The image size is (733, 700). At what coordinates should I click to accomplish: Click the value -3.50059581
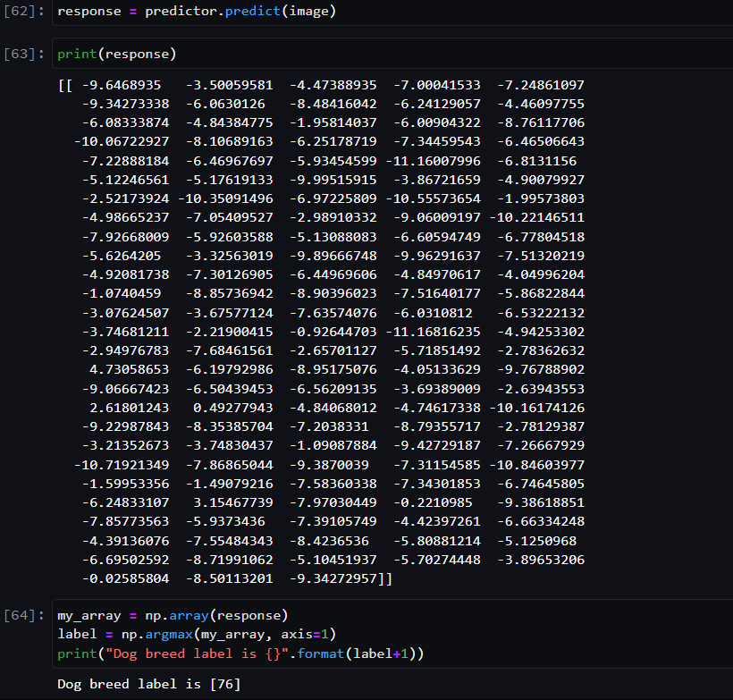coord(229,85)
